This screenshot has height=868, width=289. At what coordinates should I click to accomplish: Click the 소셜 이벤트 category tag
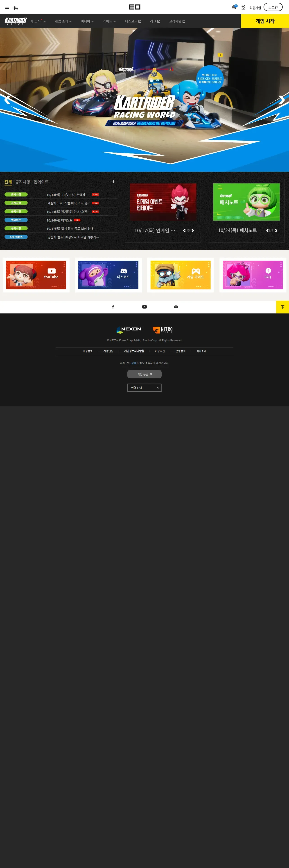16,237
